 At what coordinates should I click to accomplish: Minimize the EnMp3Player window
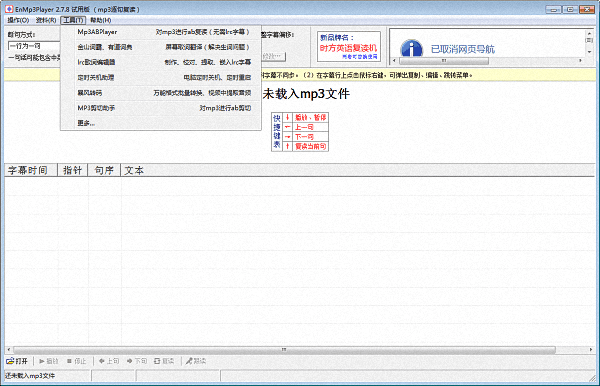point(554,9)
